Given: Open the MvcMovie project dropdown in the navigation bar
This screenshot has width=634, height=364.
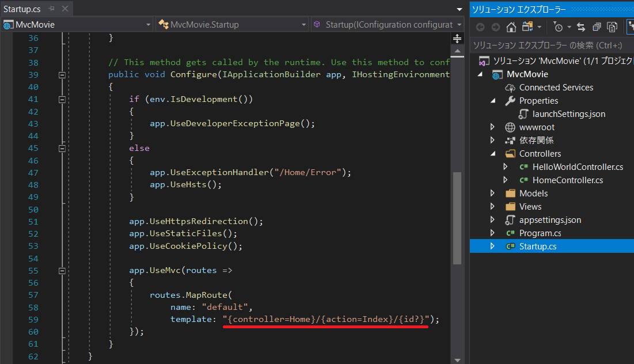Looking at the screenshot, I should point(77,25).
